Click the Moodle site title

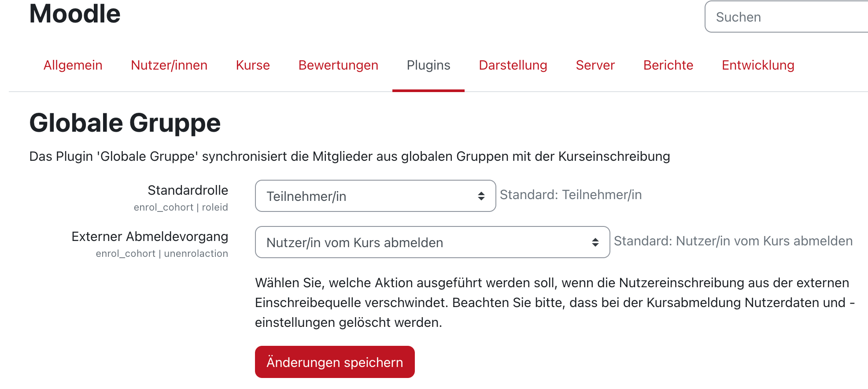coord(75,14)
